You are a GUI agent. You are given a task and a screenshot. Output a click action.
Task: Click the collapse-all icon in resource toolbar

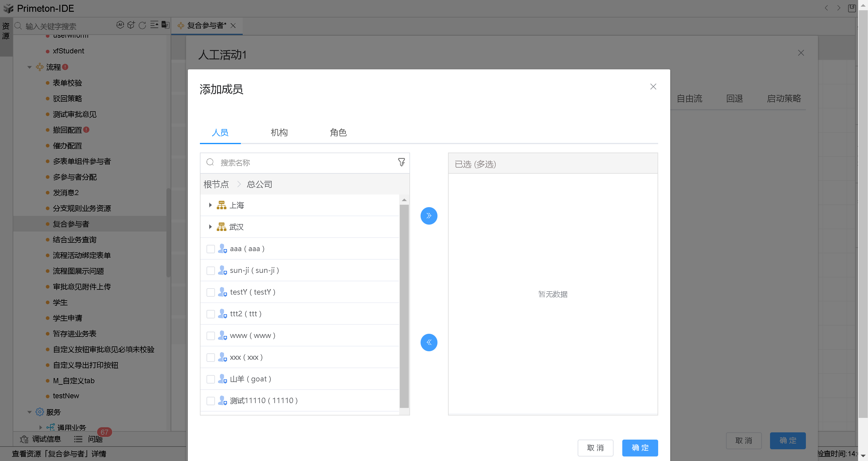coord(154,25)
